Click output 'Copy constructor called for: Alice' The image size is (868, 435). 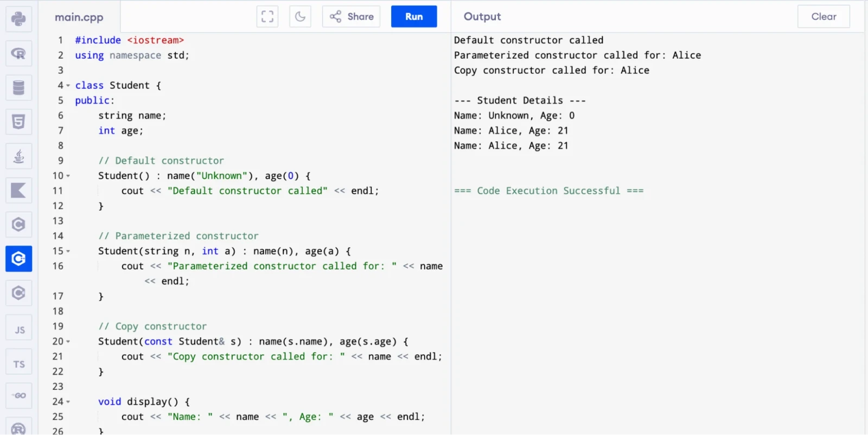[551, 71]
